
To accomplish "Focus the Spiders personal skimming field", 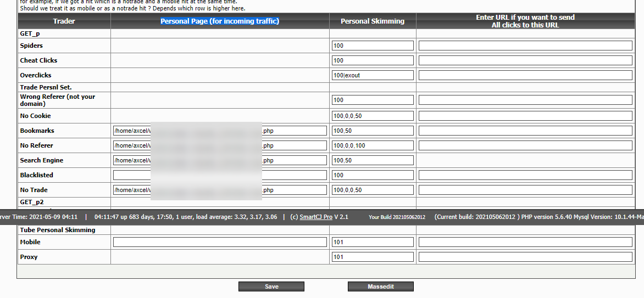I will coord(373,46).
